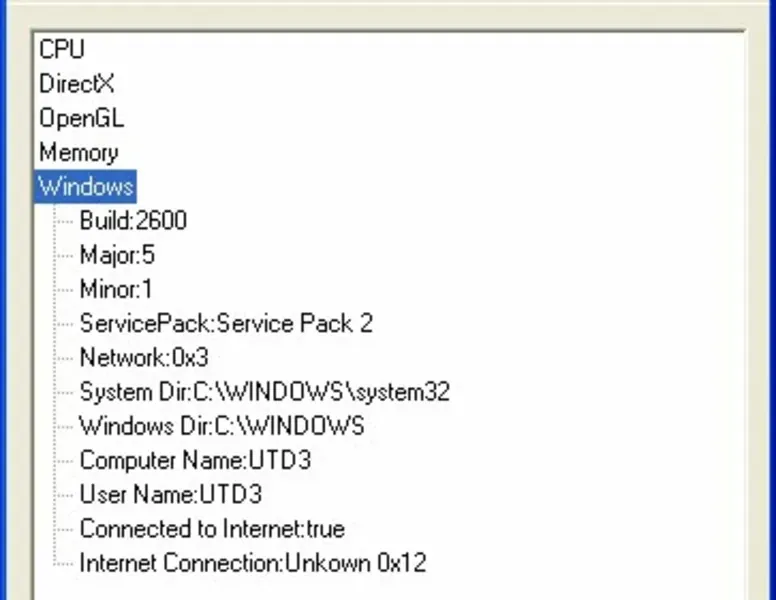Viewport: 776px width, 600px height.
Task: Select the Windows Dir:C:\WINDOWS entry
Action: (221, 426)
